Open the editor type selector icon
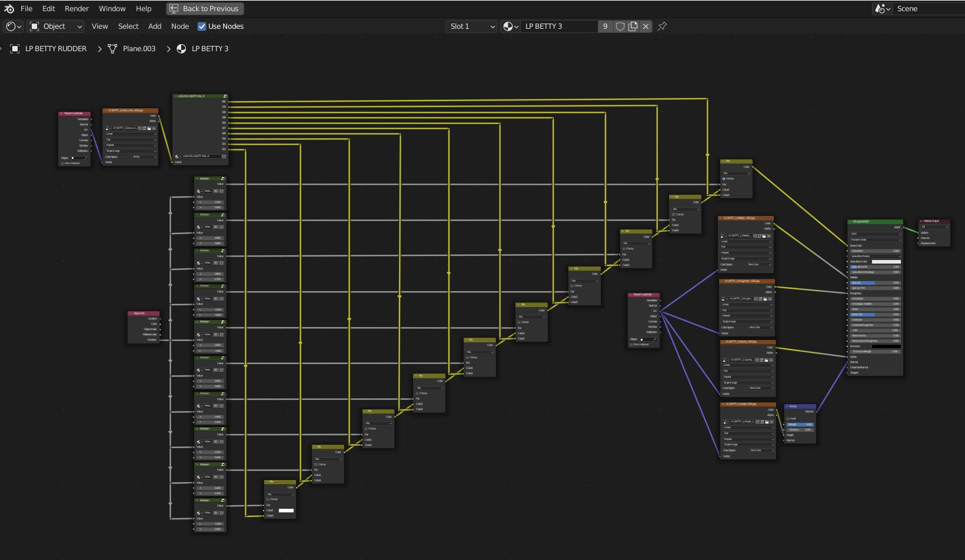 (13, 26)
